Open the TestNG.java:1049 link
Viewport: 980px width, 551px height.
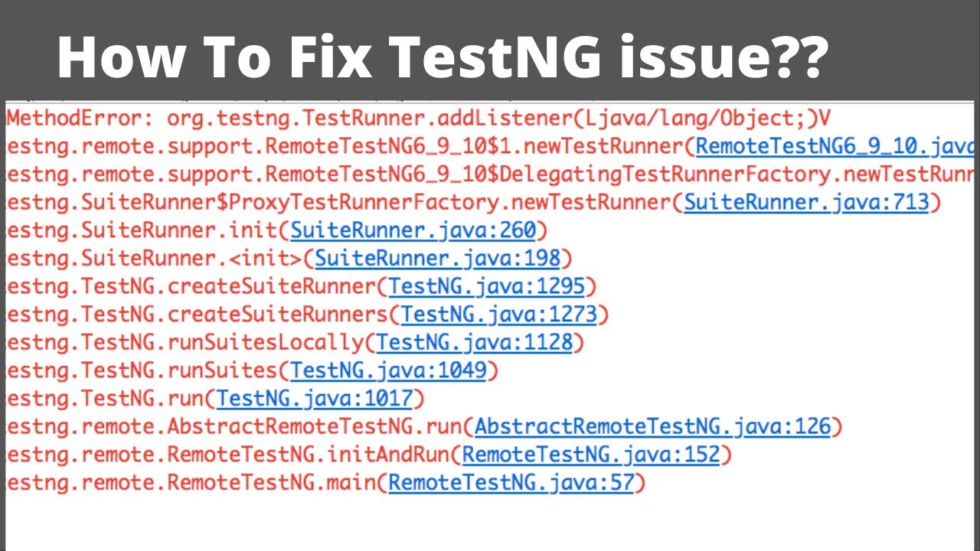click(388, 371)
